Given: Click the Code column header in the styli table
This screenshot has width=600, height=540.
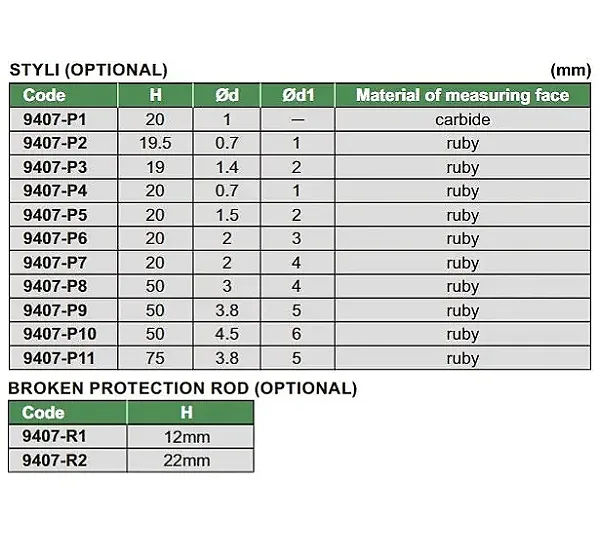Looking at the screenshot, I should (x=64, y=95).
